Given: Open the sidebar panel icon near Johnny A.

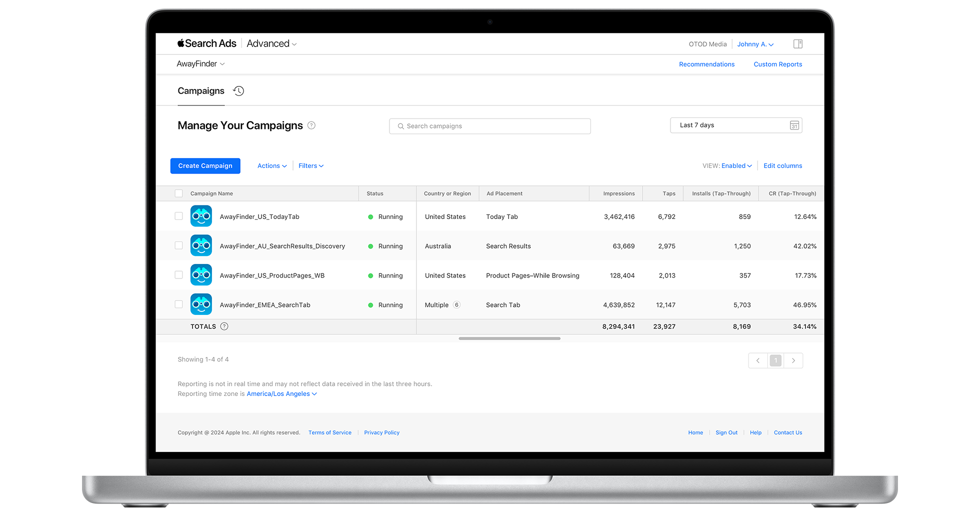Looking at the screenshot, I should point(798,44).
